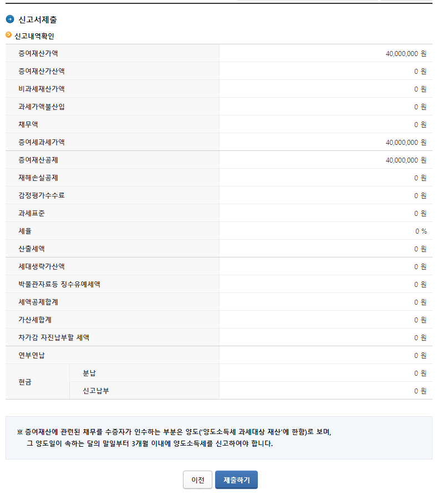Click the 신고납부 sub-row label
Viewport: 448px width, 495px height.
96,391
